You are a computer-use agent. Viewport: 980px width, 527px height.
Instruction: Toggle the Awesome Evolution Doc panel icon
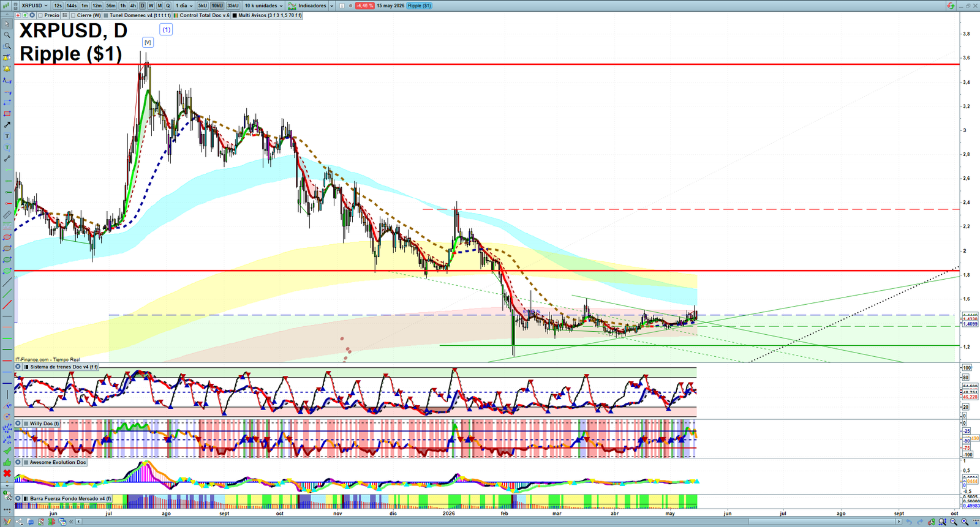click(x=26, y=462)
